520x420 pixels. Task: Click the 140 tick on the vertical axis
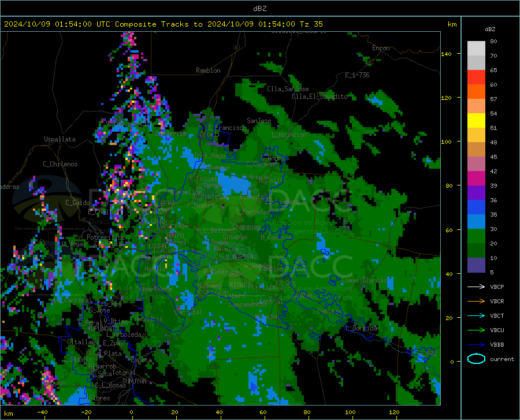click(446, 54)
